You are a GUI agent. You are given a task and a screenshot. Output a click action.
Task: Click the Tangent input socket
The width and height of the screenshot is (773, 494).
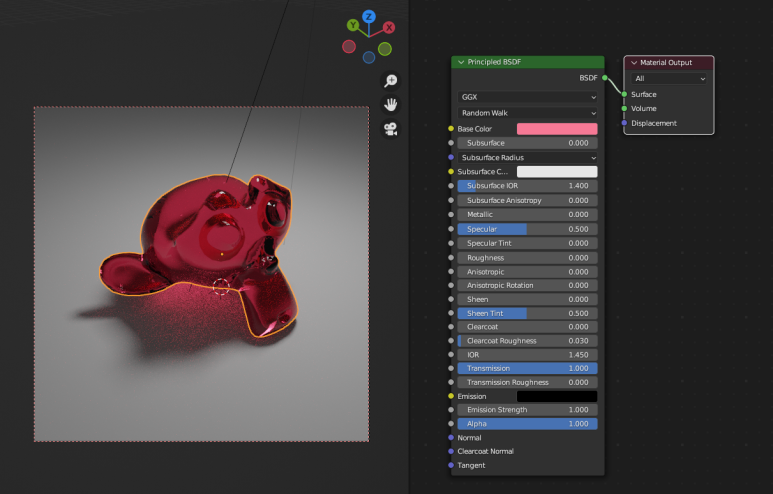451,465
